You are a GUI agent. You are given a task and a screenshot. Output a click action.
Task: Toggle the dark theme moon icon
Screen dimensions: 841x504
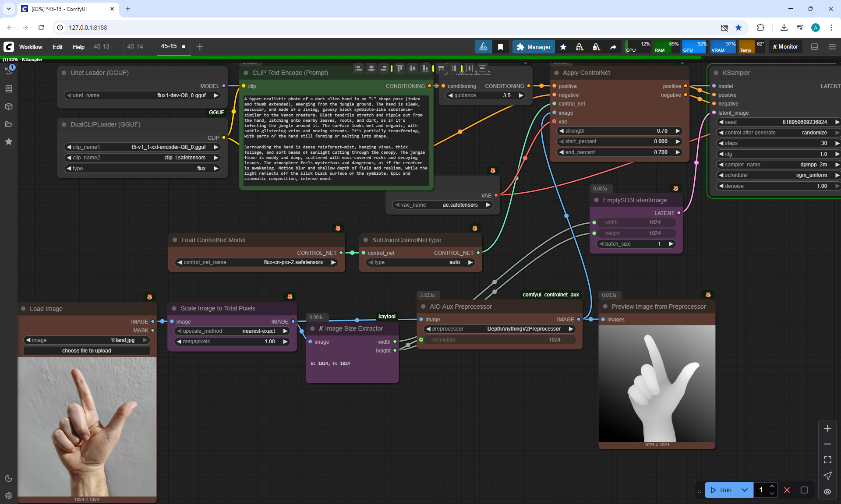(x=9, y=478)
